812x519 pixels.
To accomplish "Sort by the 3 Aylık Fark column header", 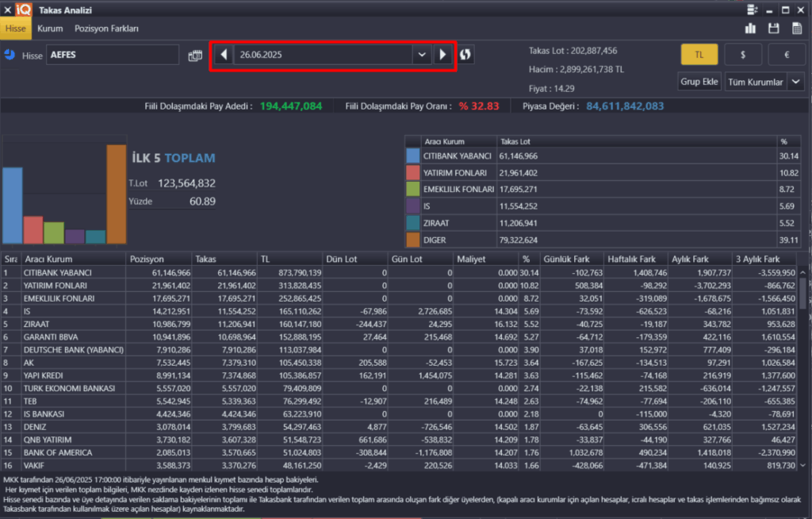I will [x=764, y=259].
